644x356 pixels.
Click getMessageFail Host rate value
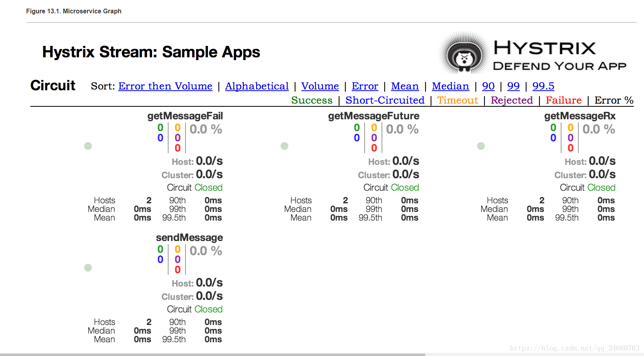(x=209, y=161)
